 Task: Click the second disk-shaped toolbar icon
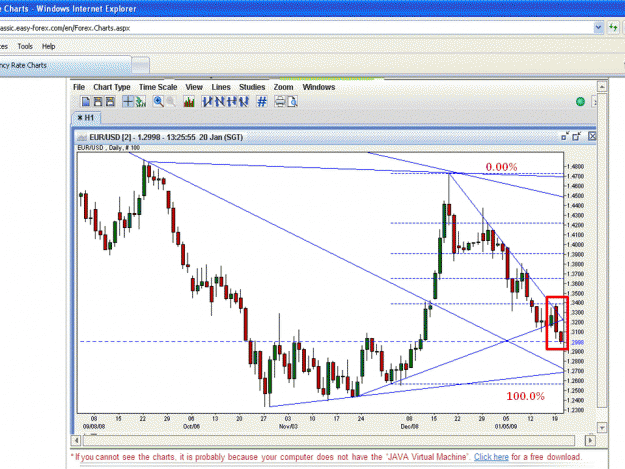98,102
